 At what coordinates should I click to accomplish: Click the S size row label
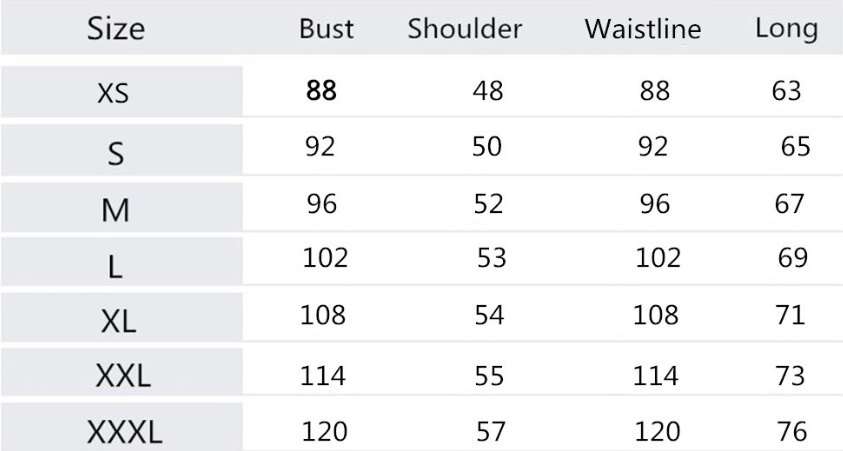coord(114,151)
